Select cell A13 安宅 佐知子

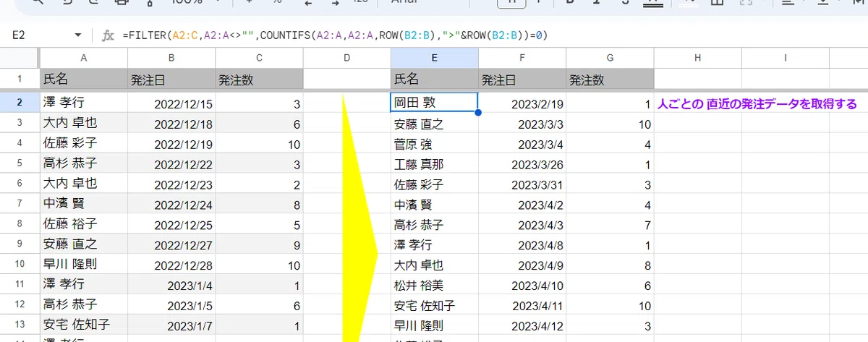pyautogui.click(x=84, y=324)
